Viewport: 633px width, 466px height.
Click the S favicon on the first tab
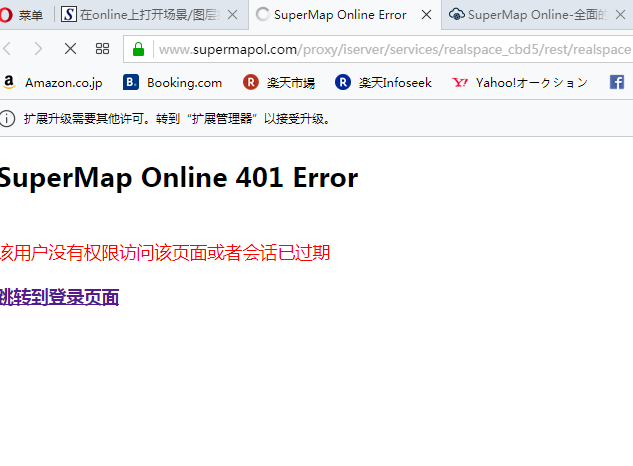69,15
